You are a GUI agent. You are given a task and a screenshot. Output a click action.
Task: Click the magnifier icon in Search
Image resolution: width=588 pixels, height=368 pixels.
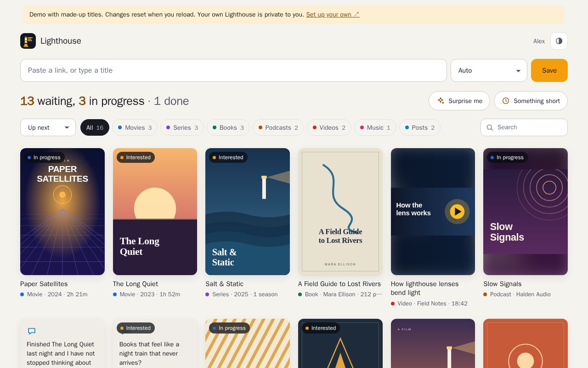pos(490,127)
